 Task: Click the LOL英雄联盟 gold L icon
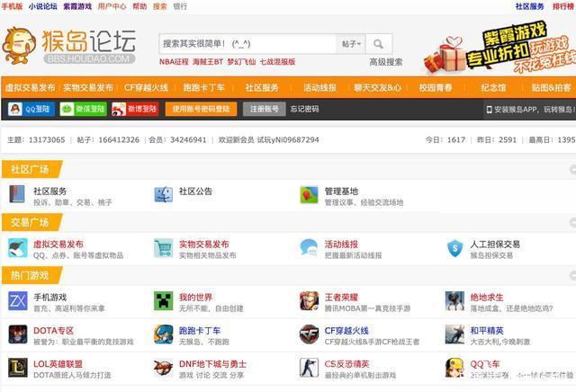point(18,368)
